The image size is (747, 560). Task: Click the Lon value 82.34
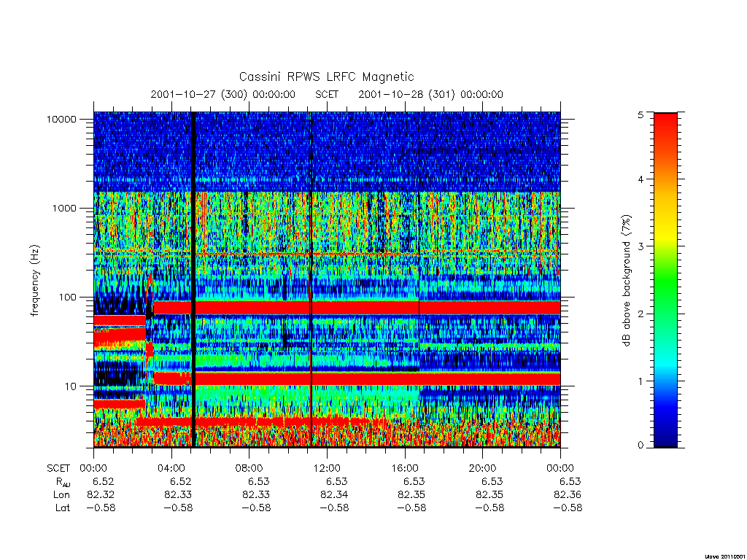pyautogui.click(x=333, y=495)
